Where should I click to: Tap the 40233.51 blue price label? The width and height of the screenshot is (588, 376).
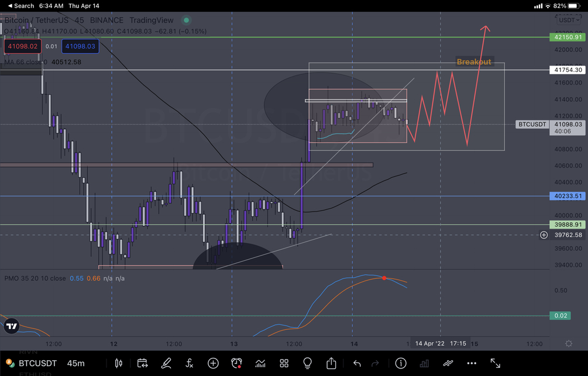tap(568, 196)
